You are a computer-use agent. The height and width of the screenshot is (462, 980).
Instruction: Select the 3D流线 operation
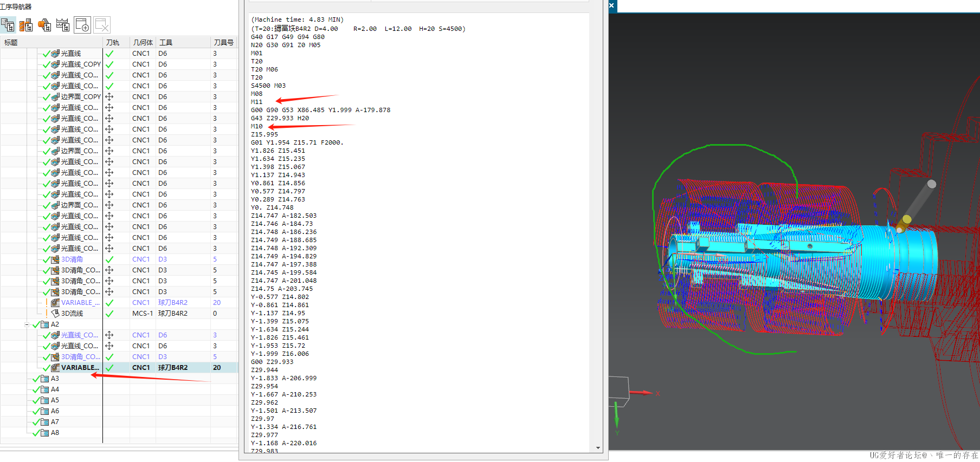pos(72,314)
